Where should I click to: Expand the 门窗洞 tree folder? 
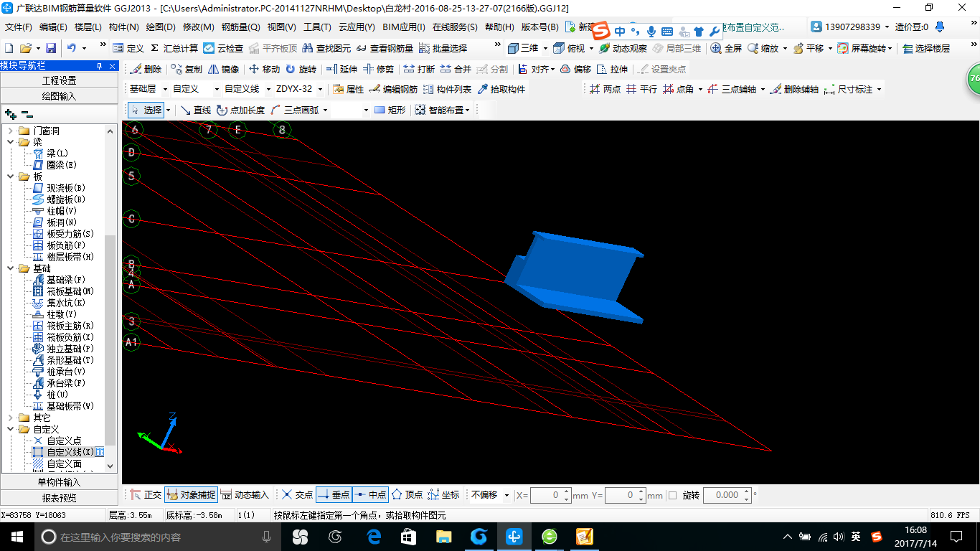[x=11, y=131]
